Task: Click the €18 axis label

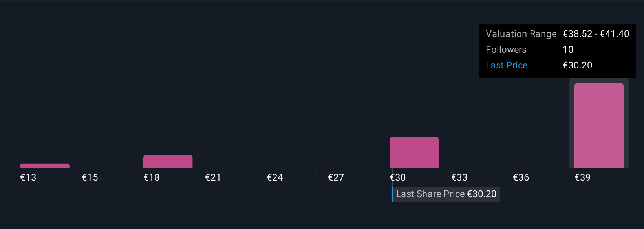Action: [152, 177]
